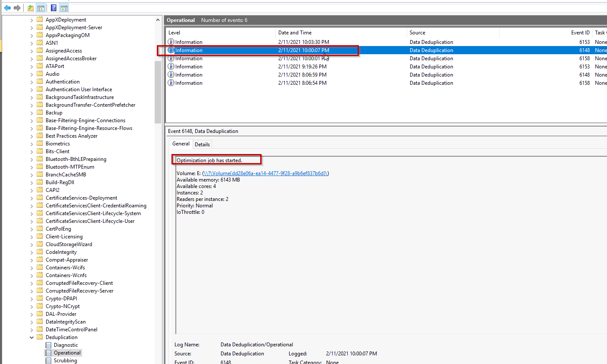Expand the Authentication tree node

point(31,82)
